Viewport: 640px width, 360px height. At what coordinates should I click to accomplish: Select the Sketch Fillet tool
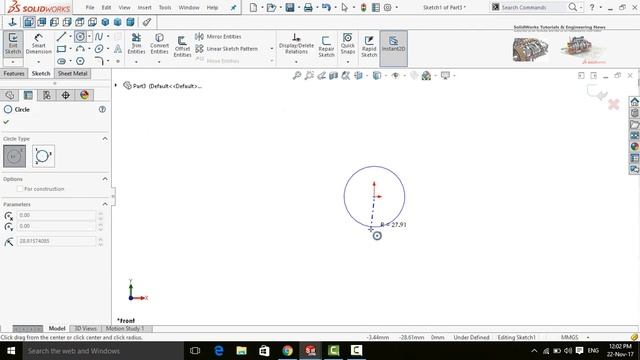click(x=99, y=61)
